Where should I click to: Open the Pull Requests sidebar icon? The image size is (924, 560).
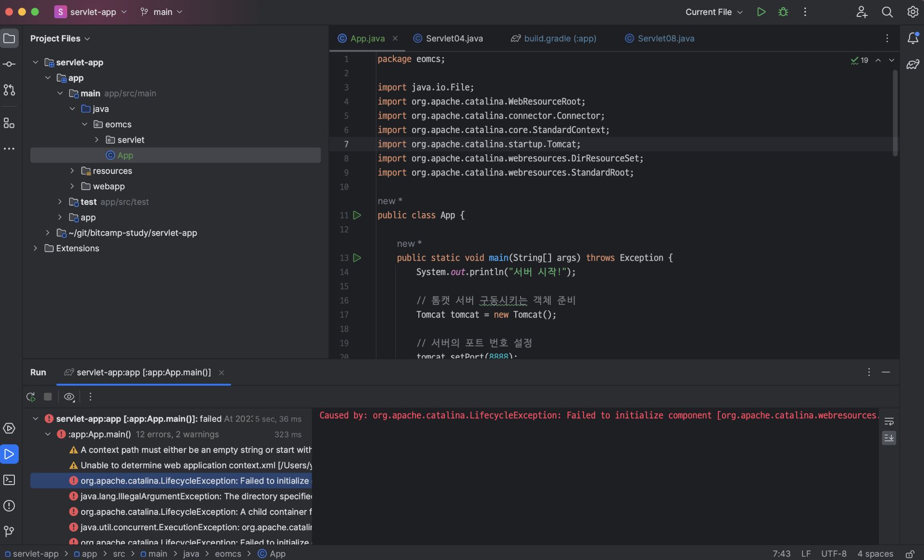pos(9,90)
